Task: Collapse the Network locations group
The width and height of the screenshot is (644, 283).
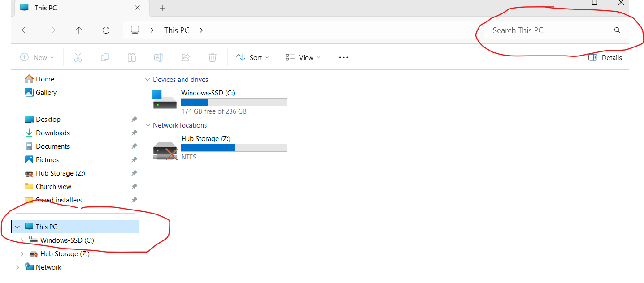Action: coord(148,125)
